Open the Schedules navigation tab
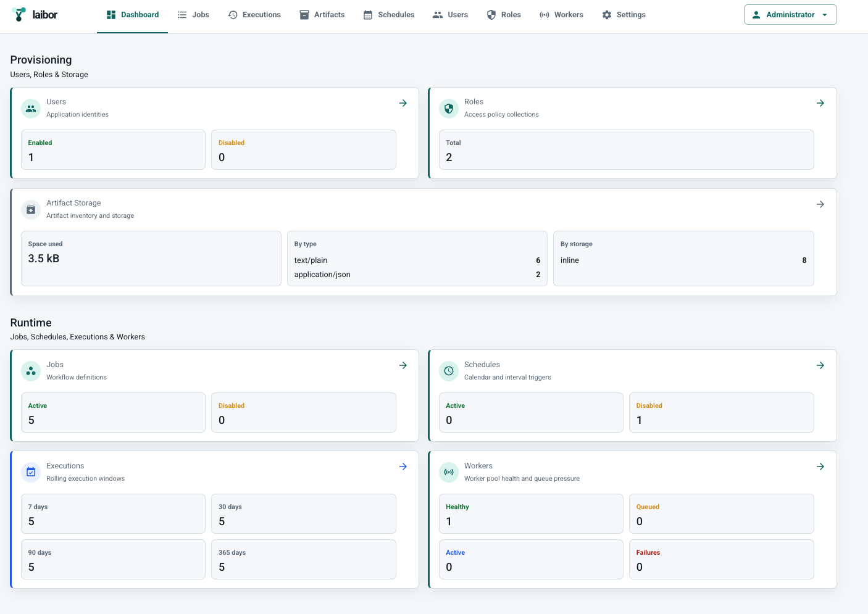The image size is (868, 614). [x=389, y=15]
